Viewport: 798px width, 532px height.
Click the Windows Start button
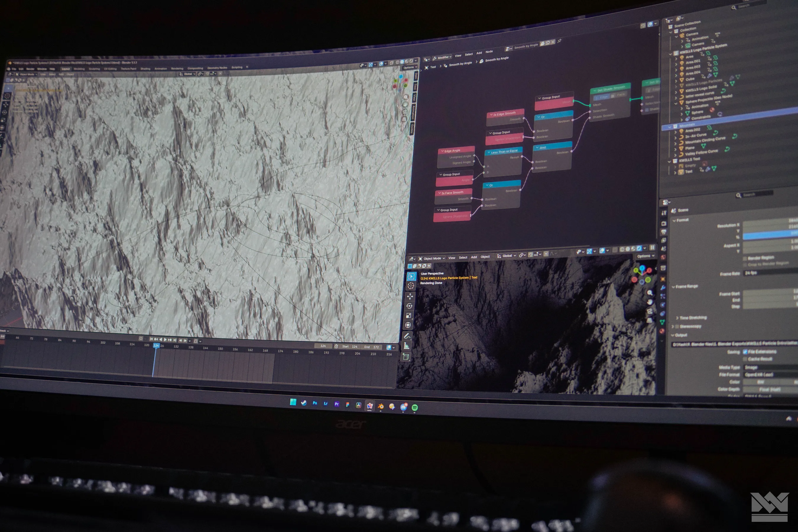tap(293, 402)
